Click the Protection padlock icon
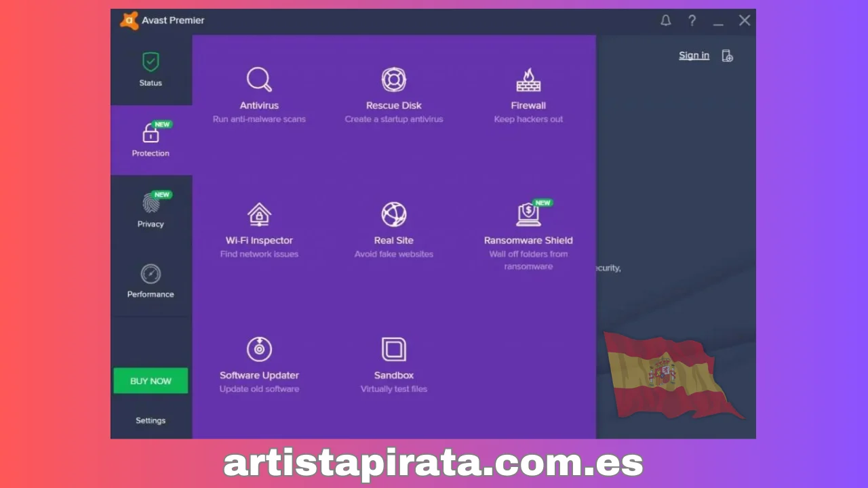The image size is (868, 488). (x=151, y=134)
